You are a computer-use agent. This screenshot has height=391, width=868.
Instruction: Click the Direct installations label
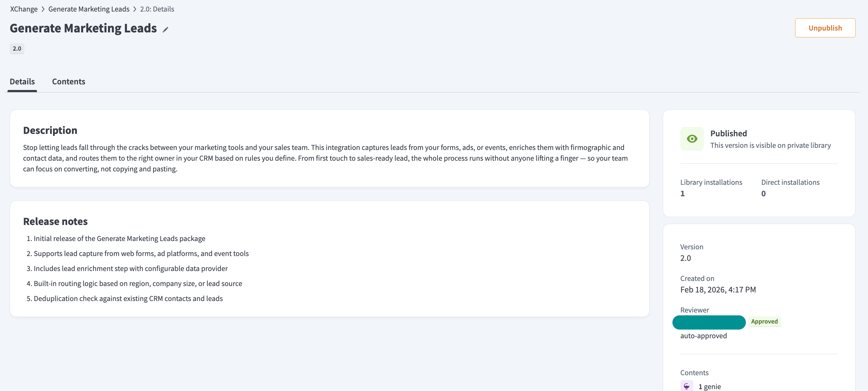pos(790,182)
